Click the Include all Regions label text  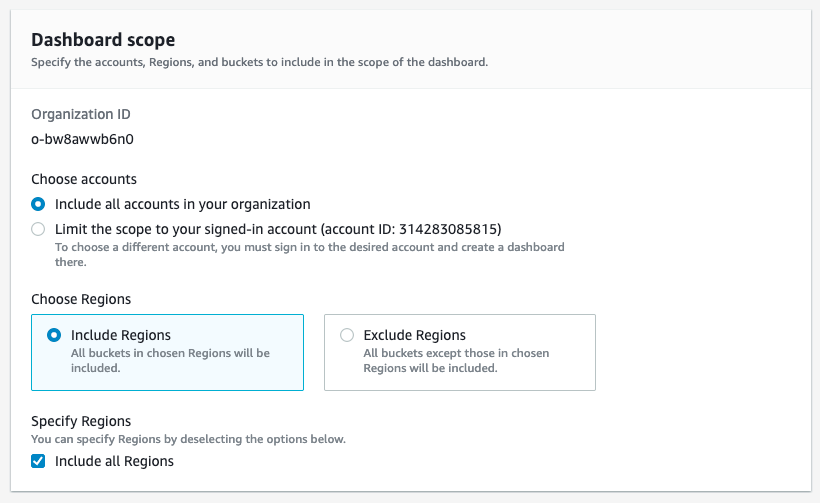pyautogui.click(x=114, y=461)
